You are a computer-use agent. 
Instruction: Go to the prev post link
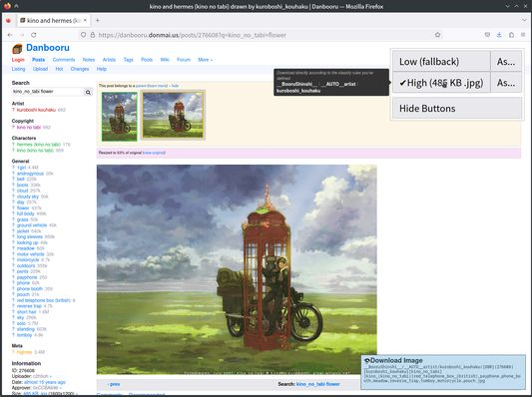point(114,384)
